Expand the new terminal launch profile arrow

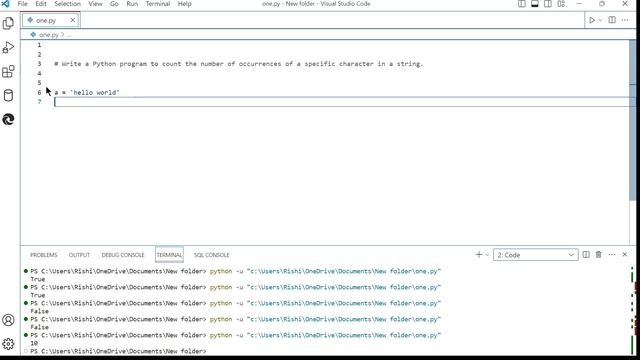(x=487, y=255)
